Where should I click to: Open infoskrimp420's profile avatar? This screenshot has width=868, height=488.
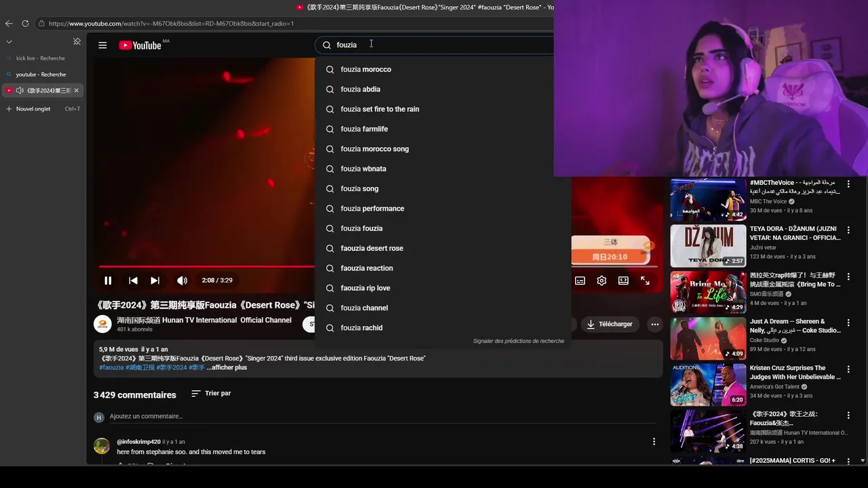102,446
